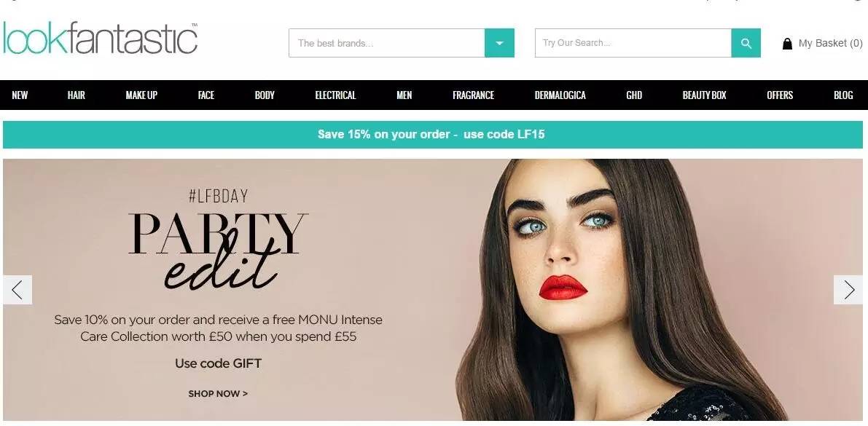Screen dimensions: 868x426
Task: Open the My Basket link
Action: 830,43
